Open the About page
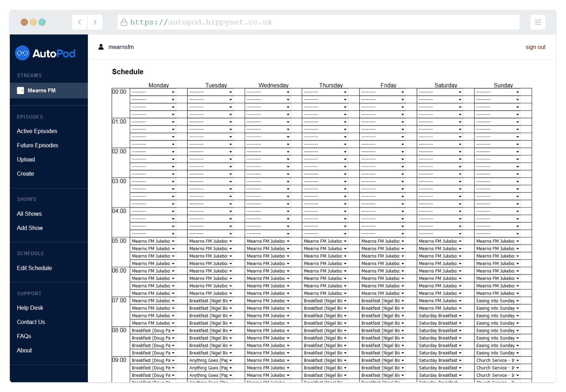This screenshot has height=392, width=566. 24,350
